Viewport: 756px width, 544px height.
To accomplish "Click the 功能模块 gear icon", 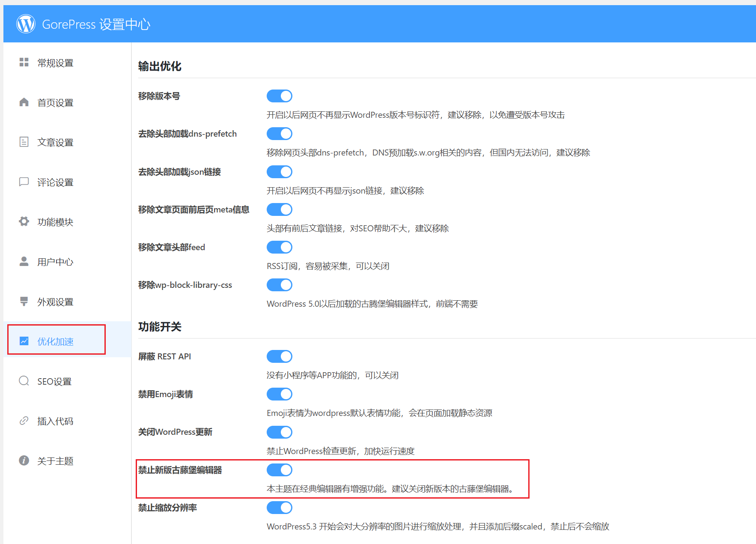I will click(x=24, y=221).
